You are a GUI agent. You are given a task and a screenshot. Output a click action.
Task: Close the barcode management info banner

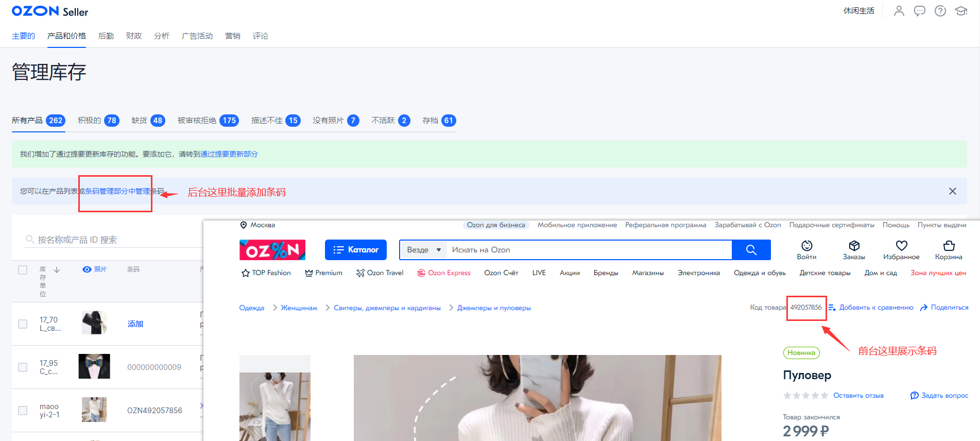coord(953,191)
